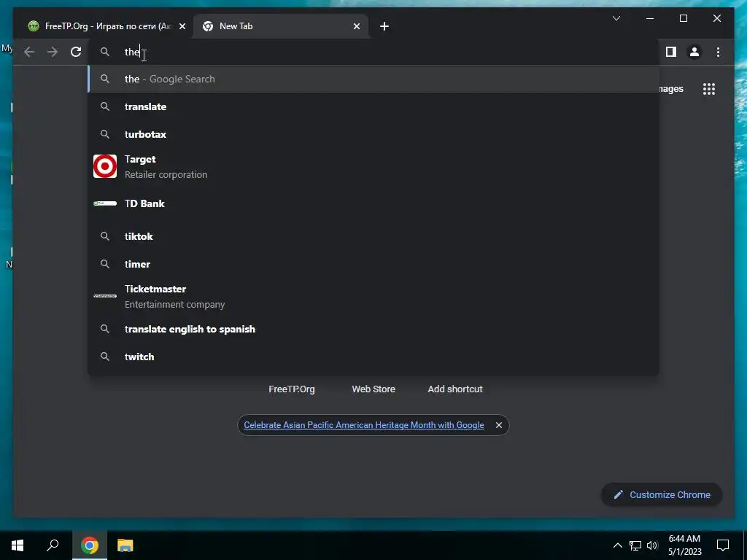Open the FreeTP.Org shortcut

[x=292, y=389]
